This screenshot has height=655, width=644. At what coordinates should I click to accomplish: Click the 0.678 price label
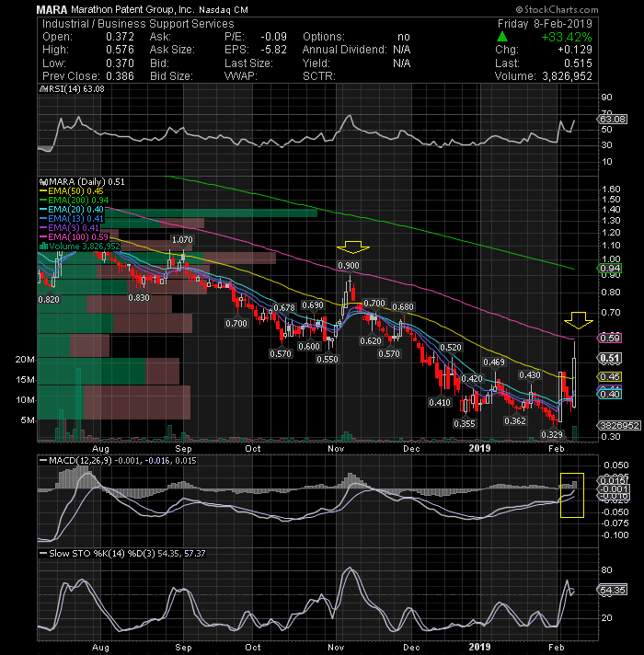pyautogui.click(x=284, y=308)
